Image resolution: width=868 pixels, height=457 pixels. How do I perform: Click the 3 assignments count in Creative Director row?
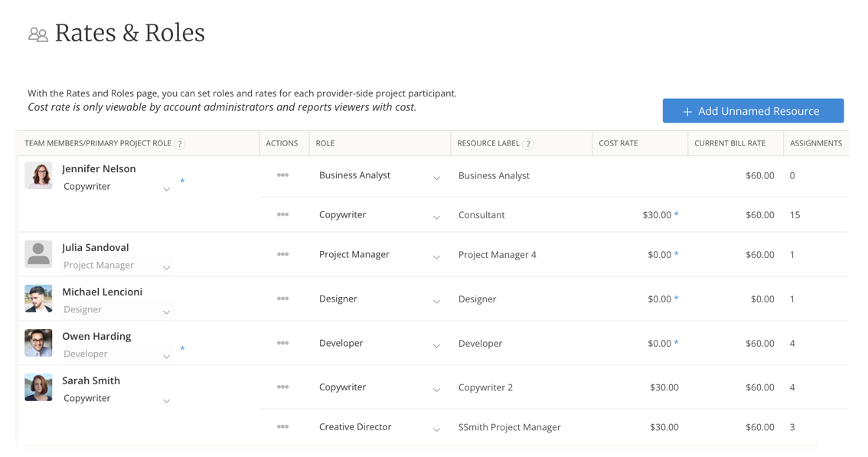pyautogui.click(x=792, y=427)
